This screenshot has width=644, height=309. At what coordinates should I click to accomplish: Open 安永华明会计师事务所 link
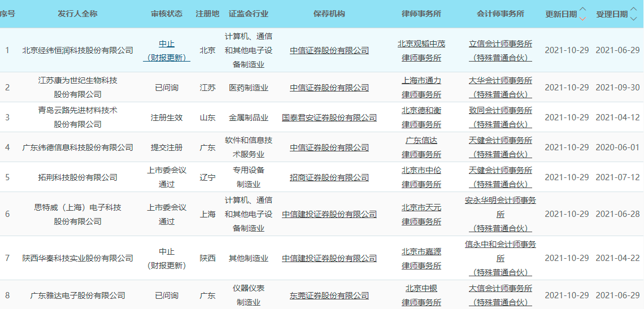pos(501,214)
